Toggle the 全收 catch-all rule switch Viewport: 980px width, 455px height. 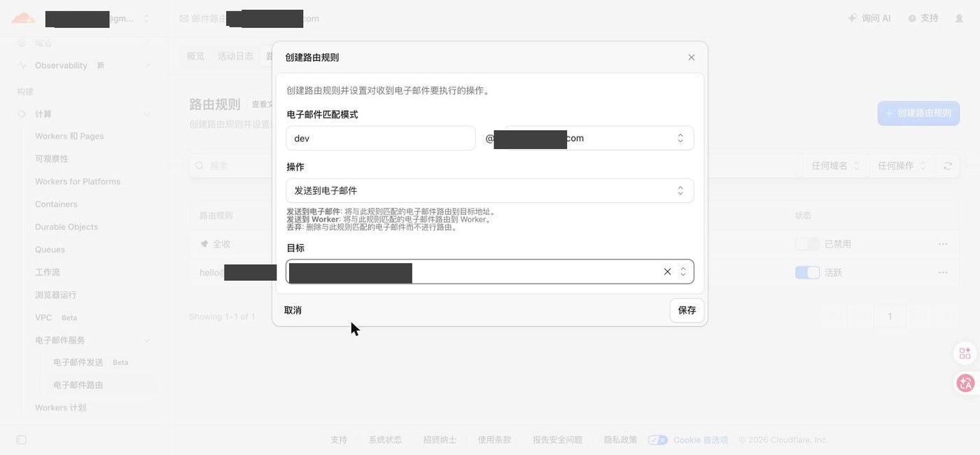click(x=807, y=244)
